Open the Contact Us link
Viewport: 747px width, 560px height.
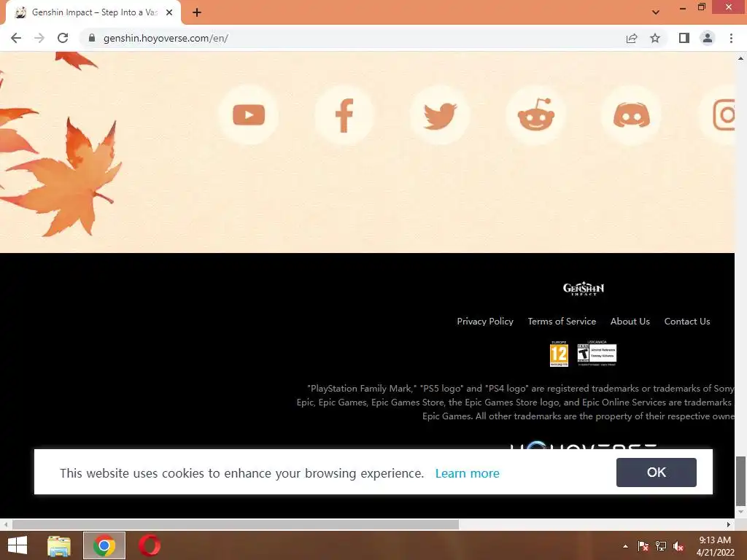[x=687, y=322]
